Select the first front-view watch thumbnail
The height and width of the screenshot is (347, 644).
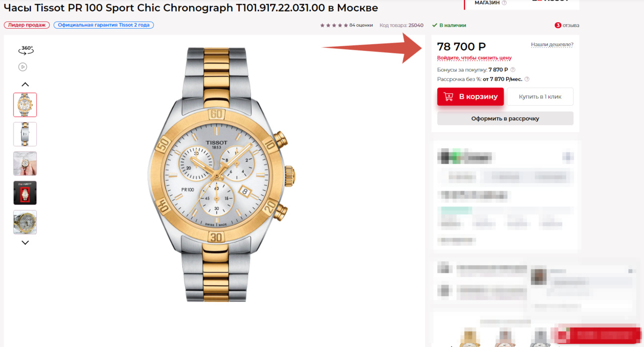(25, 105)
